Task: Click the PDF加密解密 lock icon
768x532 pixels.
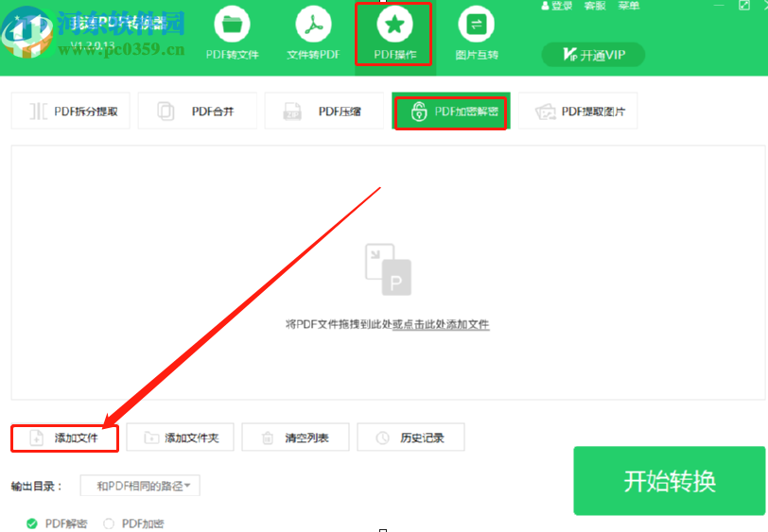Action: [x=419, y=112]
